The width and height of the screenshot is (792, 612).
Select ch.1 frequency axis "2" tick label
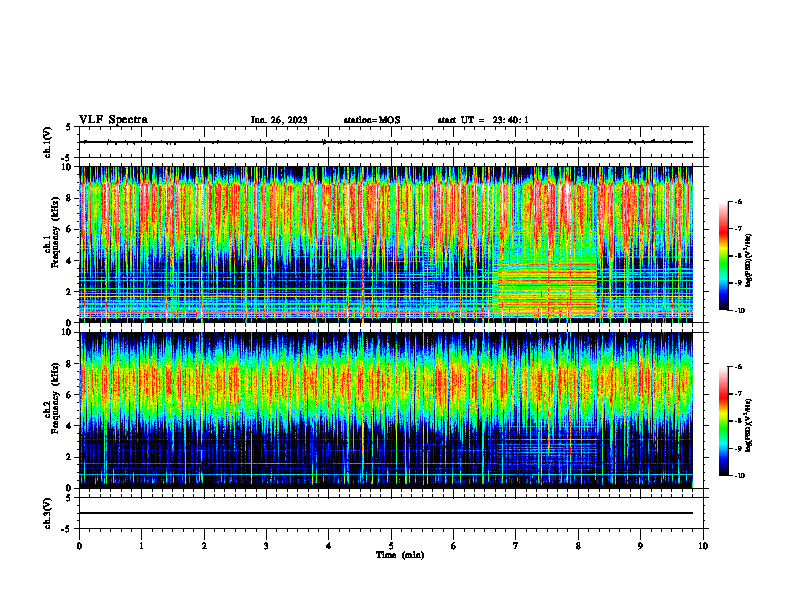[69, 292]
